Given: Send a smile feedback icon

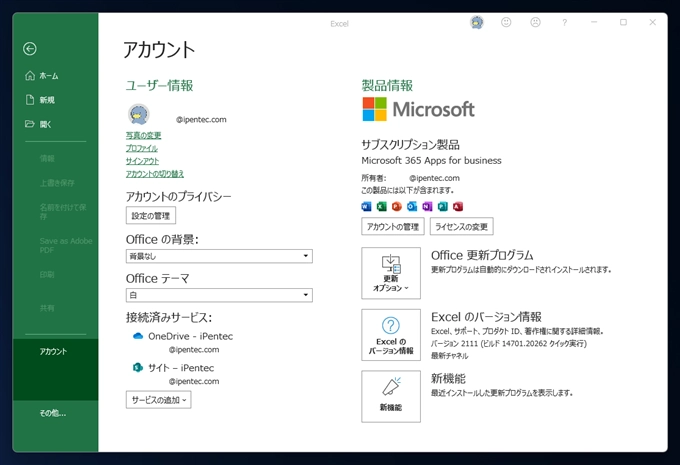Looking at the screenshot, I should [506, 22].
